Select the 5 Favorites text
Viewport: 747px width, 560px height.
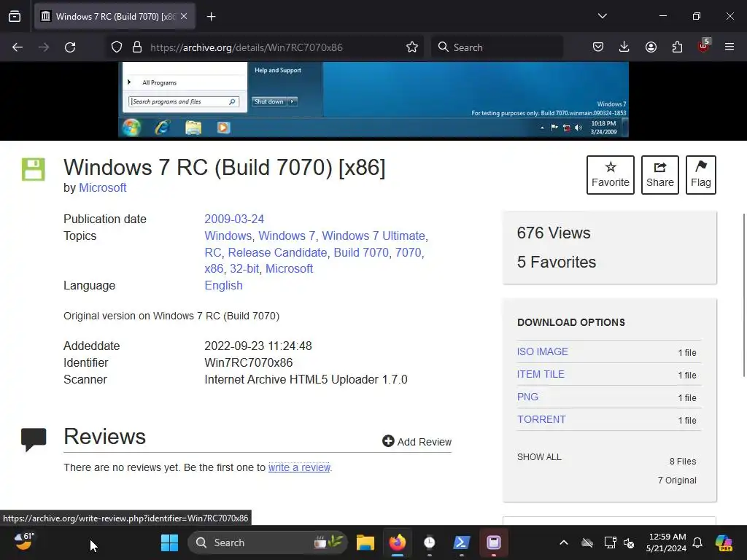[557, 262]
